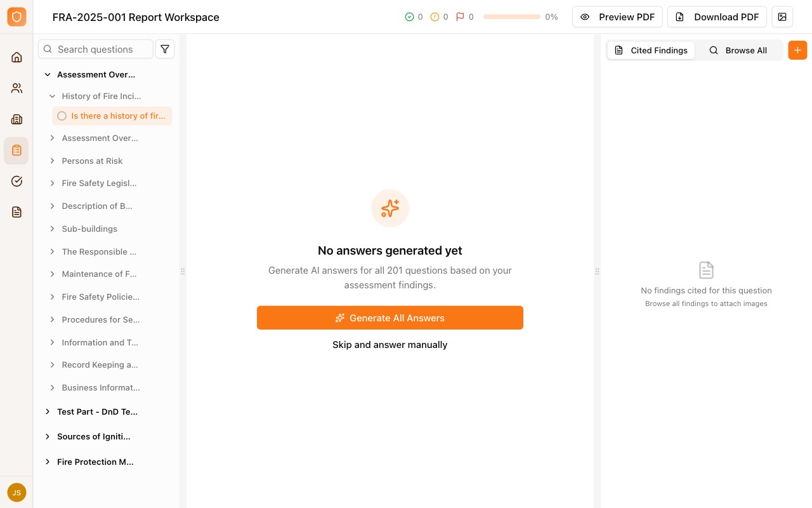Click the report completion progress bar
The height and width of the screenshot is (508, 812).
pyautogui.click(x=511, y=17)
